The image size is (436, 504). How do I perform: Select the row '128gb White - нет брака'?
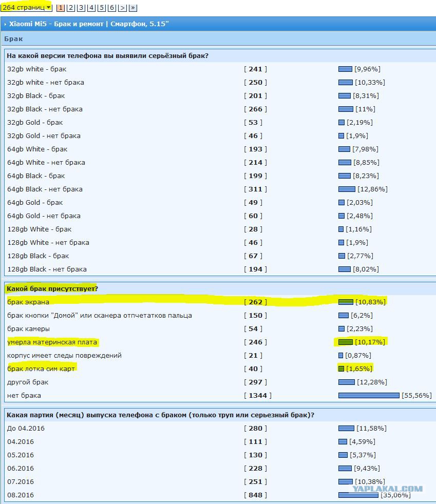point(220,242)
